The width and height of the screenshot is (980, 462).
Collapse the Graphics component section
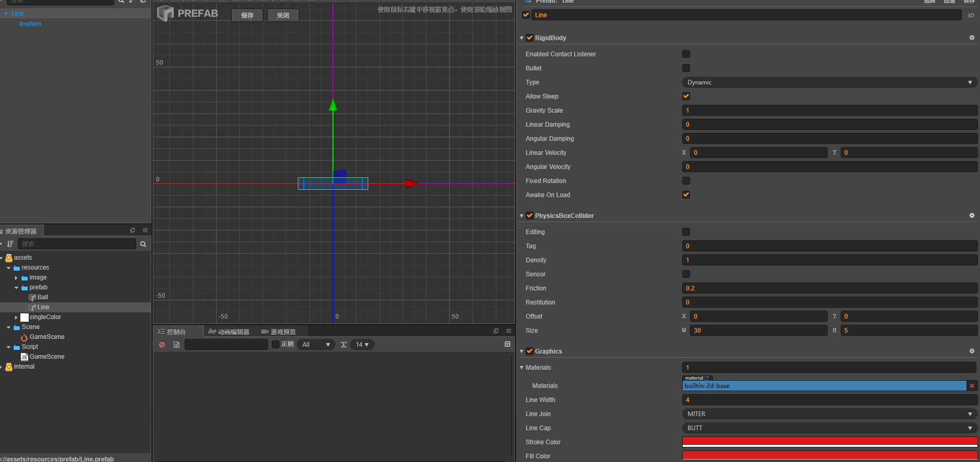point(522,351)
